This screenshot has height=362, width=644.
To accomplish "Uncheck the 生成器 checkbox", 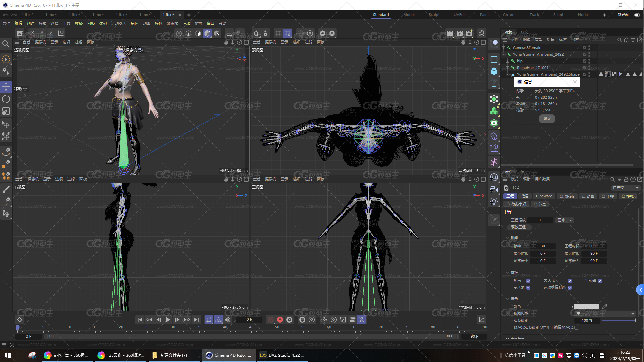I will [600, 281].
